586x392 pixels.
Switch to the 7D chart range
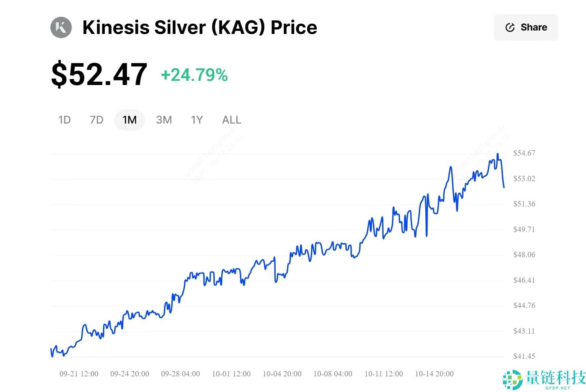(97, 120)
